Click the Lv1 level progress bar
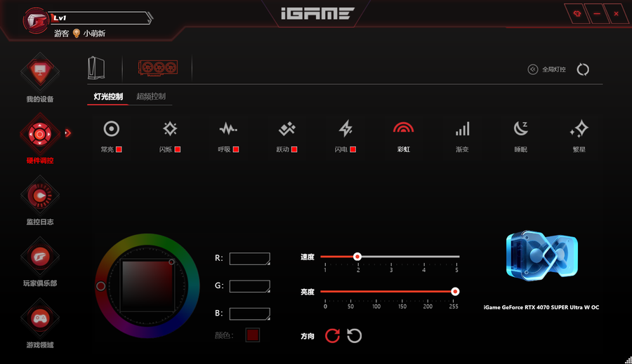This screenshot has height=364, width=632. 100,18
